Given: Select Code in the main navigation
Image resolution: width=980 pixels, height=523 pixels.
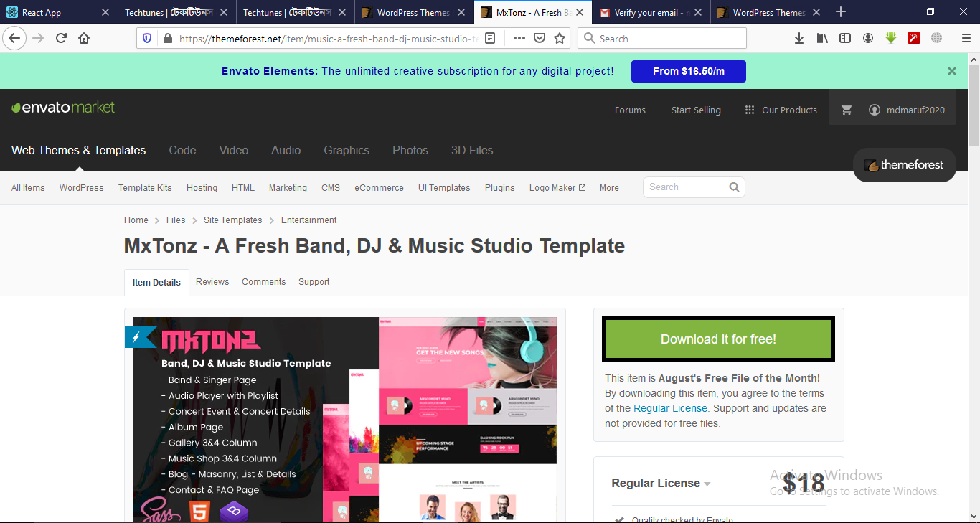Looking at the screenshot, I should 182,150.
